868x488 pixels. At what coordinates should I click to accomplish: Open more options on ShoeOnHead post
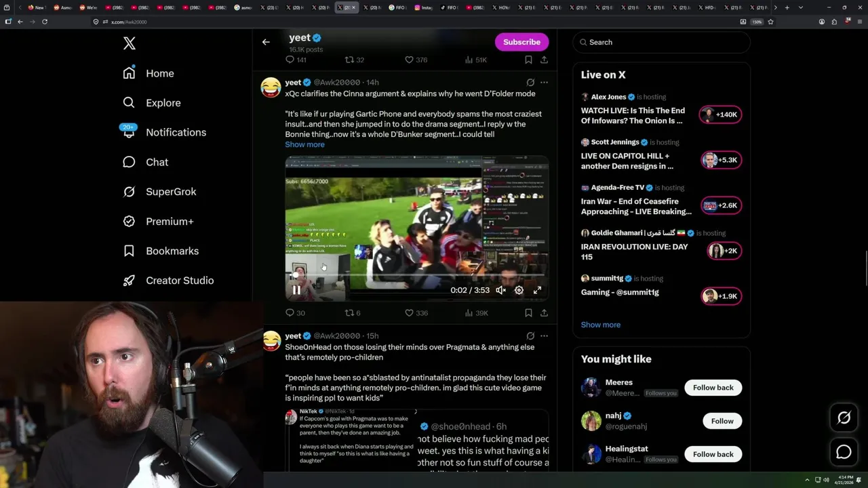coord(544,335)
